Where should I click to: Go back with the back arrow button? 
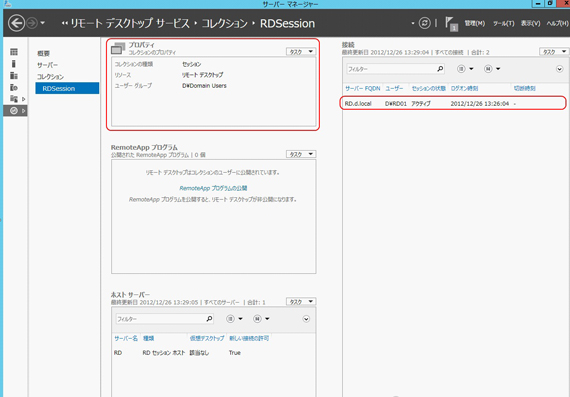16,23
